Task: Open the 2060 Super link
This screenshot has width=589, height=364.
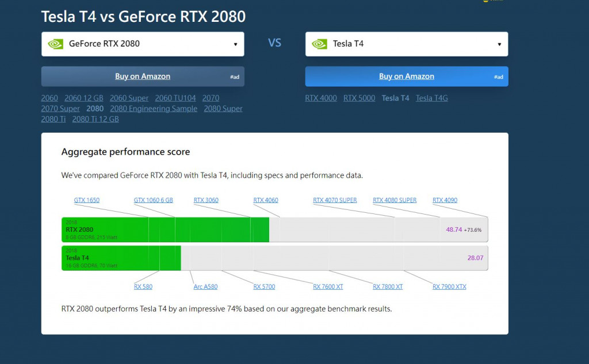Action: tap(129, 98)
